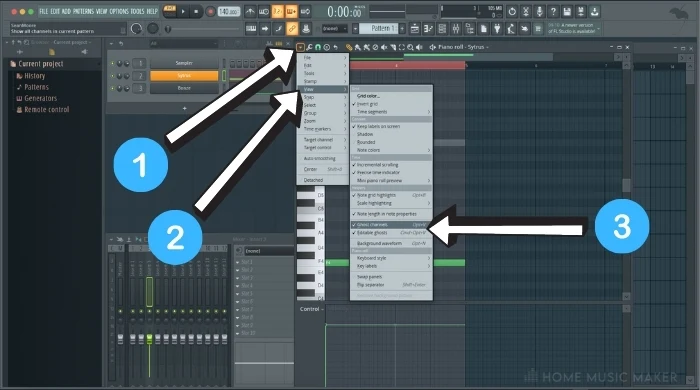Click the master volume knob
This screenshot has width=700, height=390.
[136, 29]
